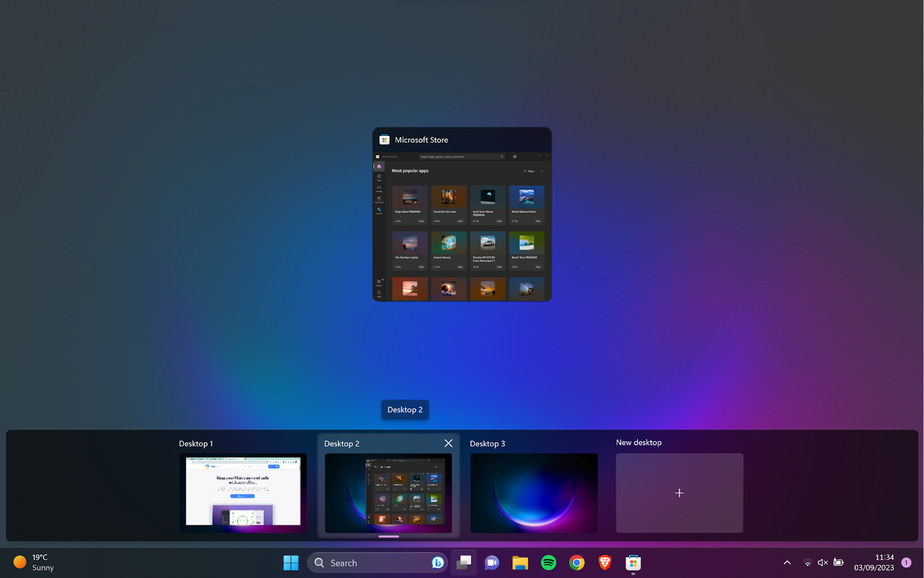Open the Windows Start menu
The width and height of the screenshot is (924, 578).
click(291, 563)
